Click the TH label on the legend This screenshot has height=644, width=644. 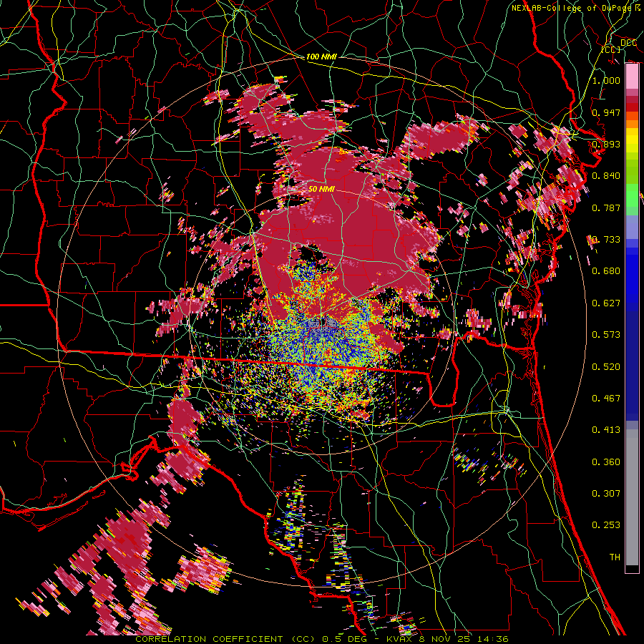(615, 557)
